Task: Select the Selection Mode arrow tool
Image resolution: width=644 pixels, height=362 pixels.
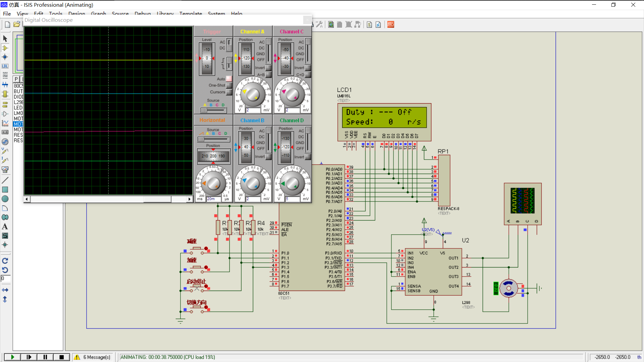Action: tap(5, 39)
